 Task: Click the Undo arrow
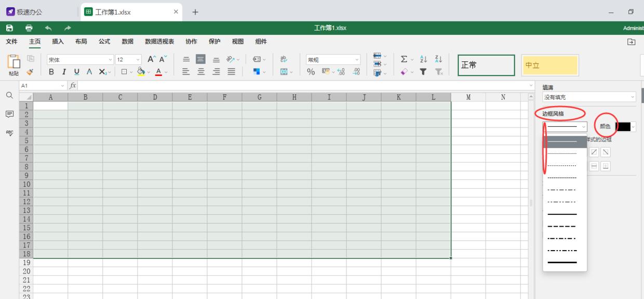click(x=48, y=28)
